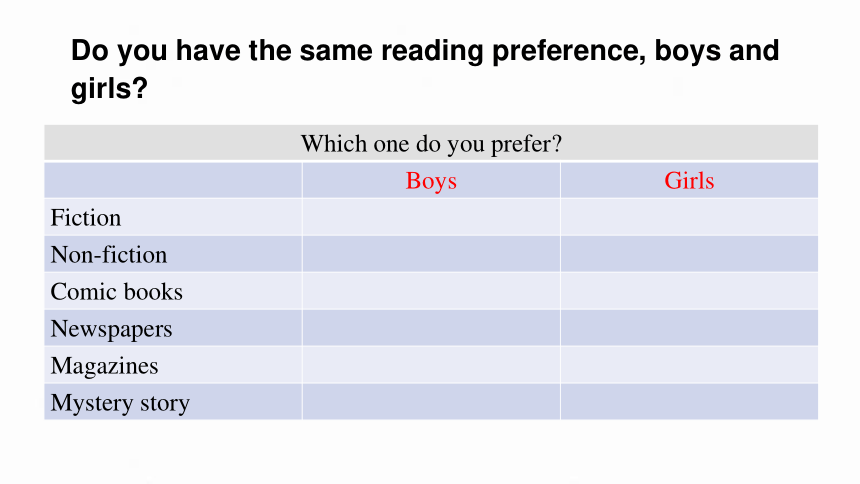Click the slide title about reading preference
Screen dimensions: 860x484
[425, 69]
